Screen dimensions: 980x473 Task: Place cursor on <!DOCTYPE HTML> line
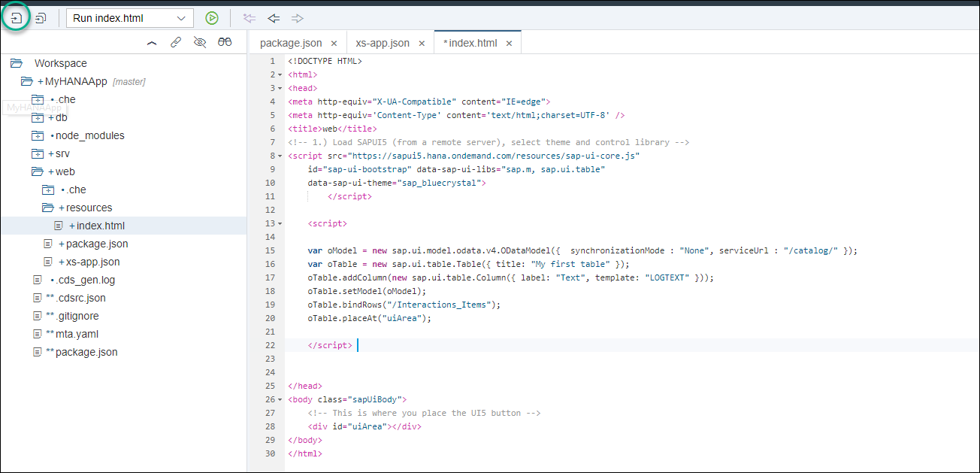325,61
